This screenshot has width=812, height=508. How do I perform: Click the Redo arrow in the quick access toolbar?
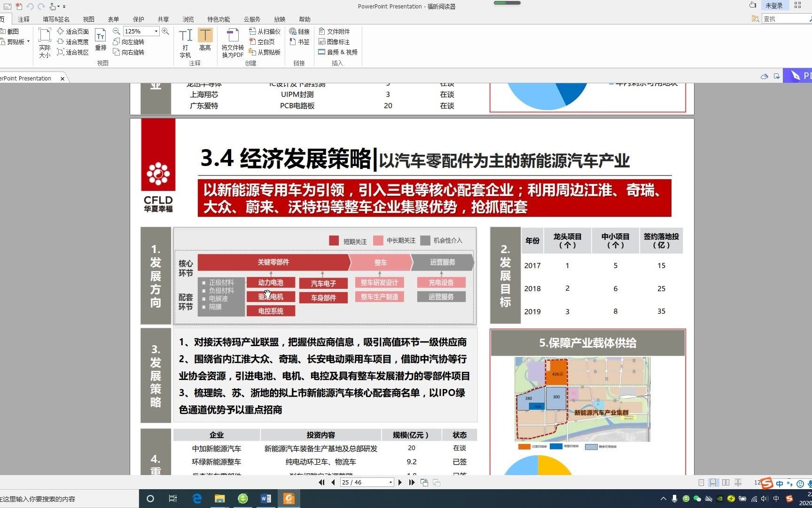[x=41, y=6]
